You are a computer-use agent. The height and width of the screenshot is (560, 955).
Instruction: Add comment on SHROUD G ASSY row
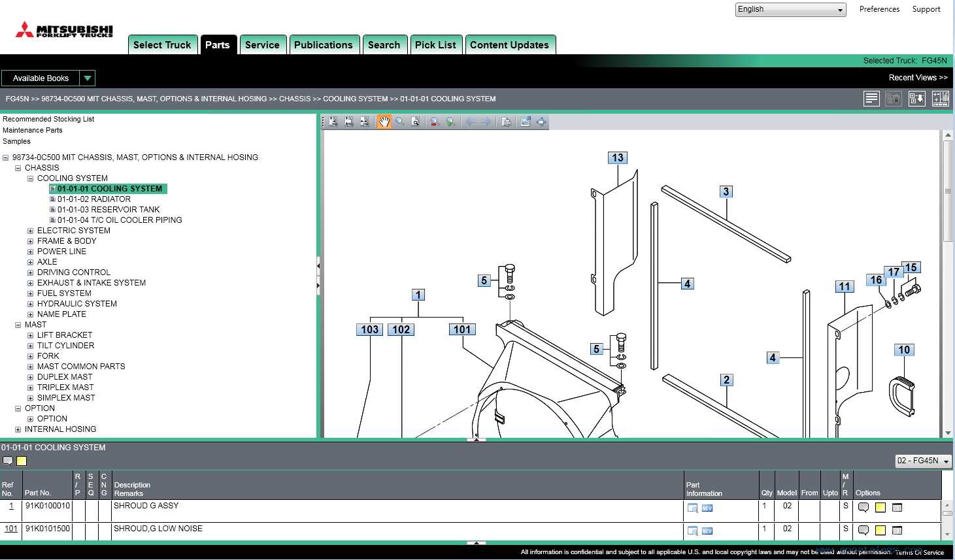863,507
